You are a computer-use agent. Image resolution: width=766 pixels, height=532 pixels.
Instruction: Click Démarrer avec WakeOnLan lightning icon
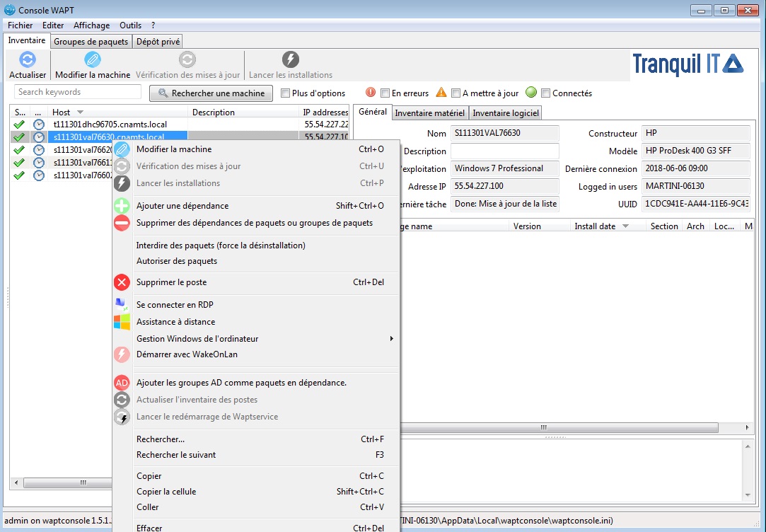122,354
